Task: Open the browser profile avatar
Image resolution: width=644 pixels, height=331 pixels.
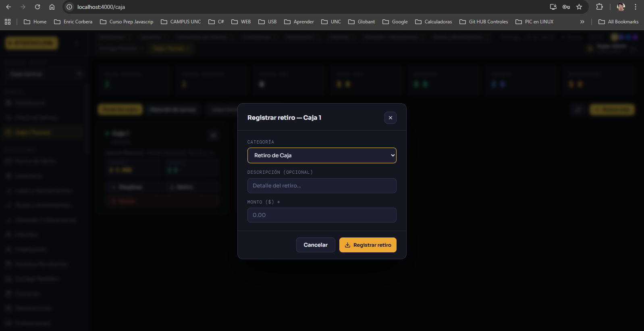Action: (x=621, y=7)
